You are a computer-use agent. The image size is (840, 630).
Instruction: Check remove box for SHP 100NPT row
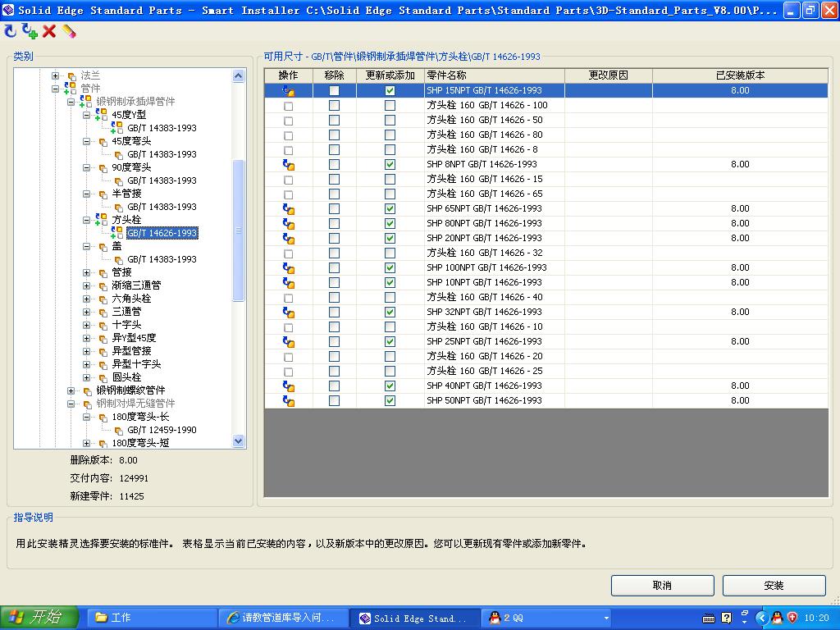[x=335, y=267]
